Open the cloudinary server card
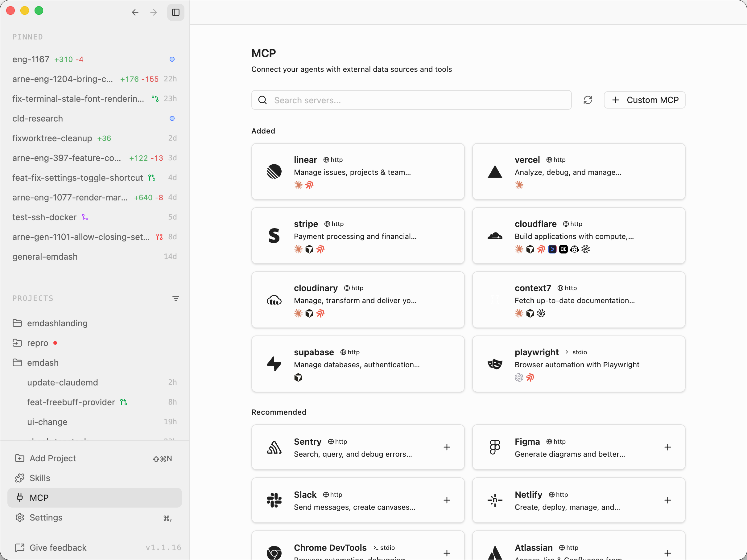 click(x=358, y=300)
